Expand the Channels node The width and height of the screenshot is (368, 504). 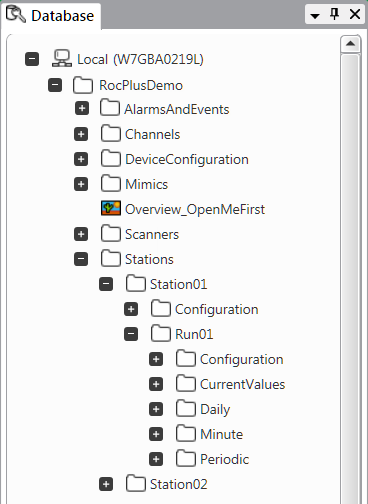tap(81, 134)
